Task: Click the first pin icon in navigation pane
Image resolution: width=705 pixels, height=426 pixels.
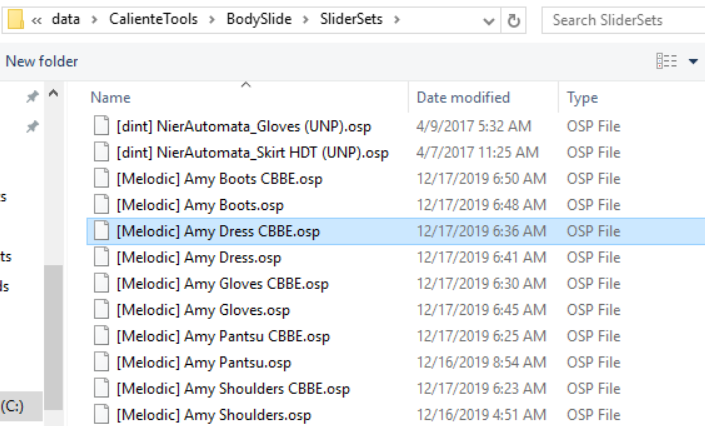Action: [x=32, y=96]
